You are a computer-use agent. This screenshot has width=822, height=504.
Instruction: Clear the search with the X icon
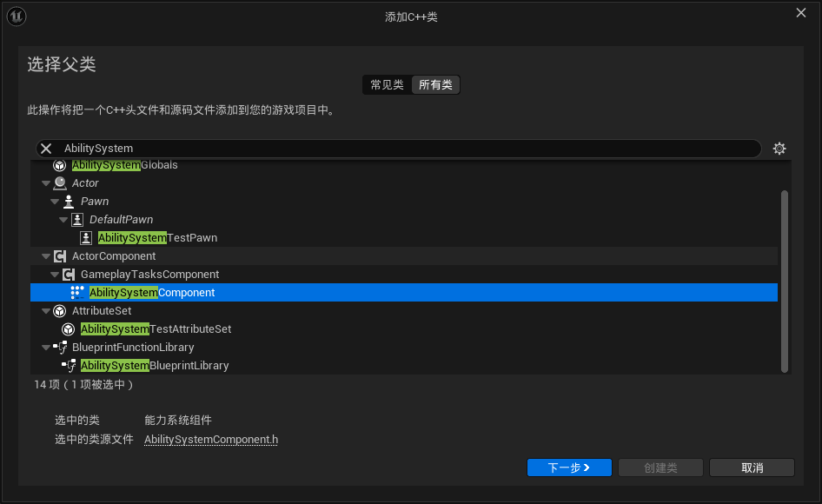[x=46, y=149]
